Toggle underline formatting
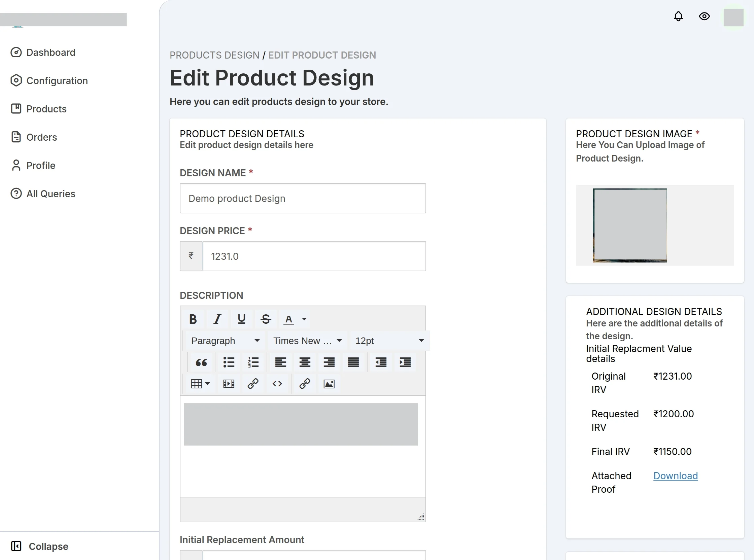This screenshot has width=754, height=560. [242, 319]
